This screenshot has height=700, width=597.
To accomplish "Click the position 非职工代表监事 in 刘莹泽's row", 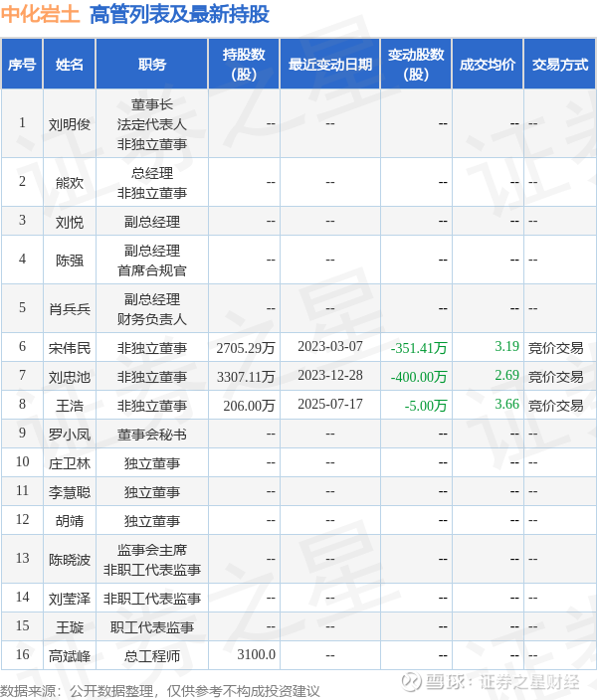I will [x=152, y=599].
